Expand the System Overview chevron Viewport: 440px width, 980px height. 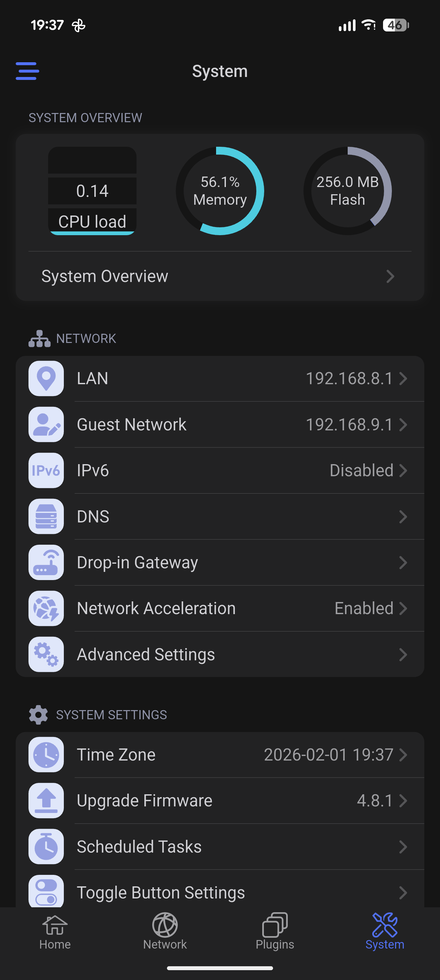390,276
